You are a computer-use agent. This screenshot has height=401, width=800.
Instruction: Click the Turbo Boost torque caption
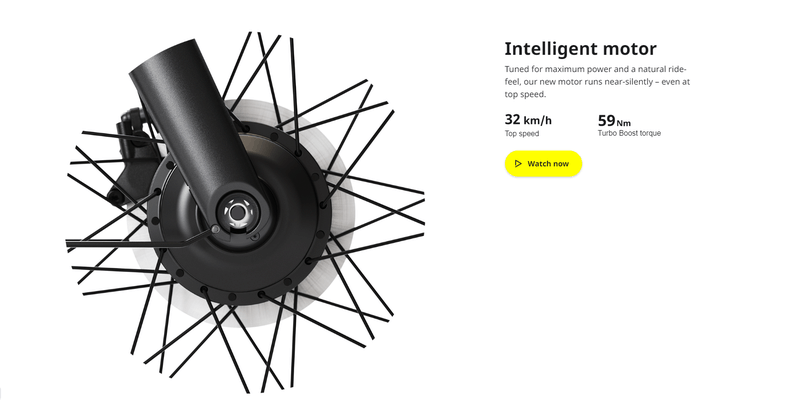(629, 133)
